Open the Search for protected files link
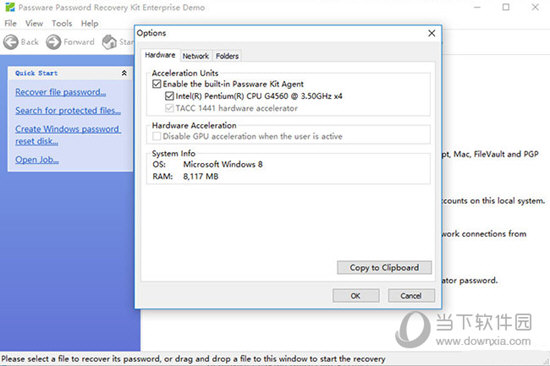Image resolution: width=550 pixels, height=366 pixels. (68, 111)
